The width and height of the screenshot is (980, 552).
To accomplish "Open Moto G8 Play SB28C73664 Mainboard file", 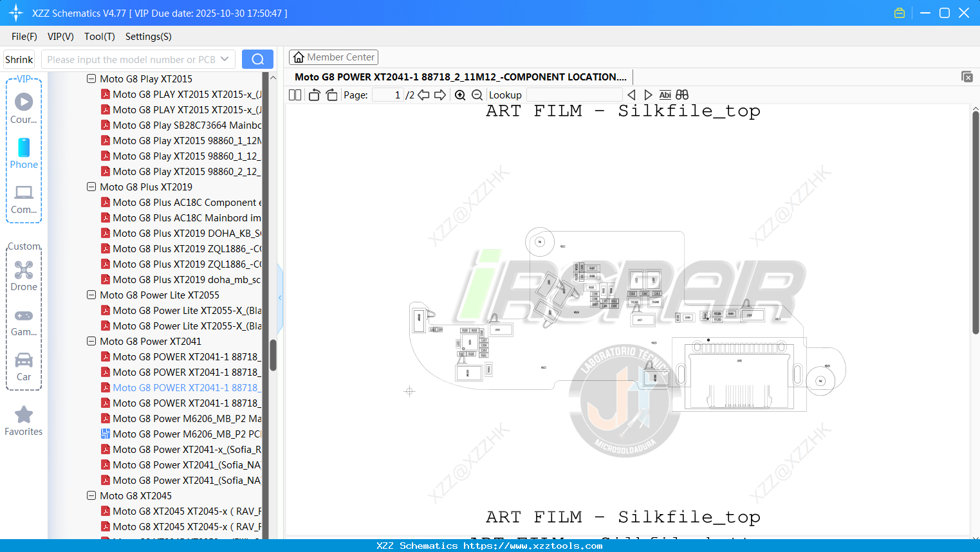I will click(x=181, y=125).
